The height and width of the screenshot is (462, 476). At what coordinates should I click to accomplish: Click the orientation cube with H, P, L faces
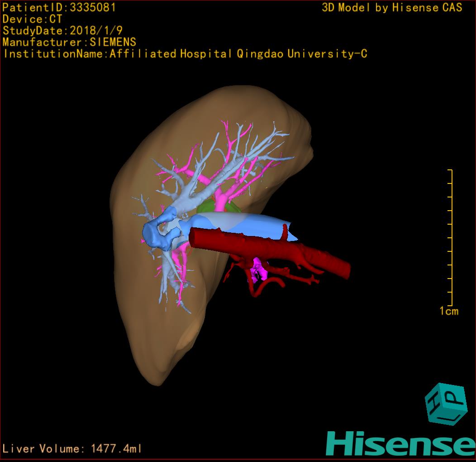(x=446, y=404)
